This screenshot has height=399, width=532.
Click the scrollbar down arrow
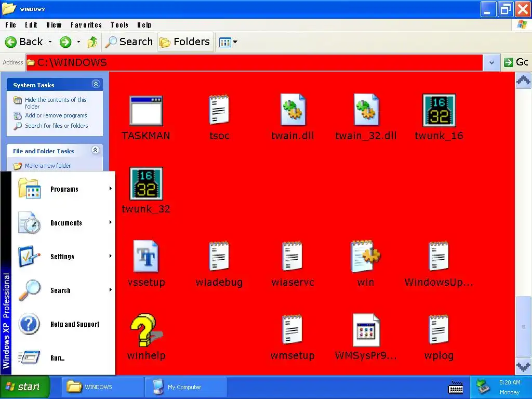(524, 366)
